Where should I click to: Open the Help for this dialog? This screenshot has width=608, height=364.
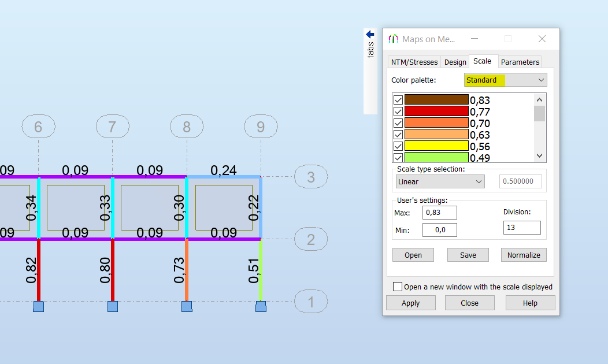[x=530, y=303]
